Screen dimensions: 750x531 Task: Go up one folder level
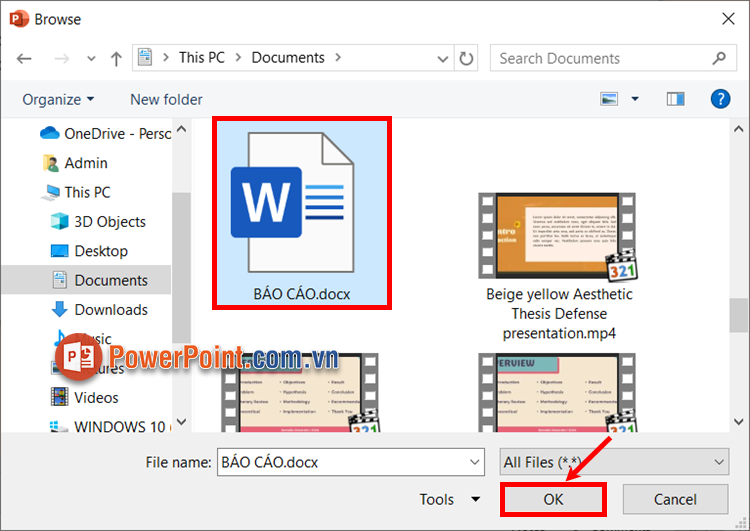(x=116, y=59)
